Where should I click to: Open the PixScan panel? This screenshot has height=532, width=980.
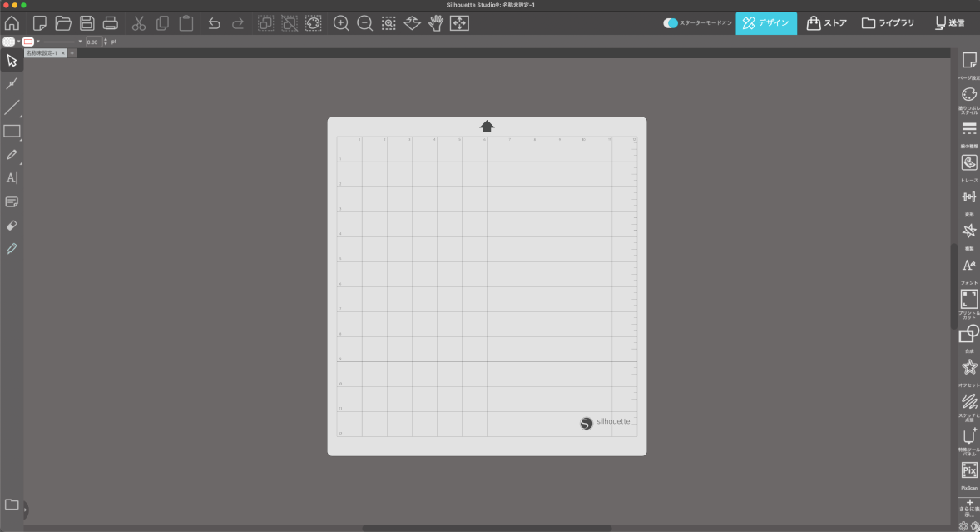969,470
